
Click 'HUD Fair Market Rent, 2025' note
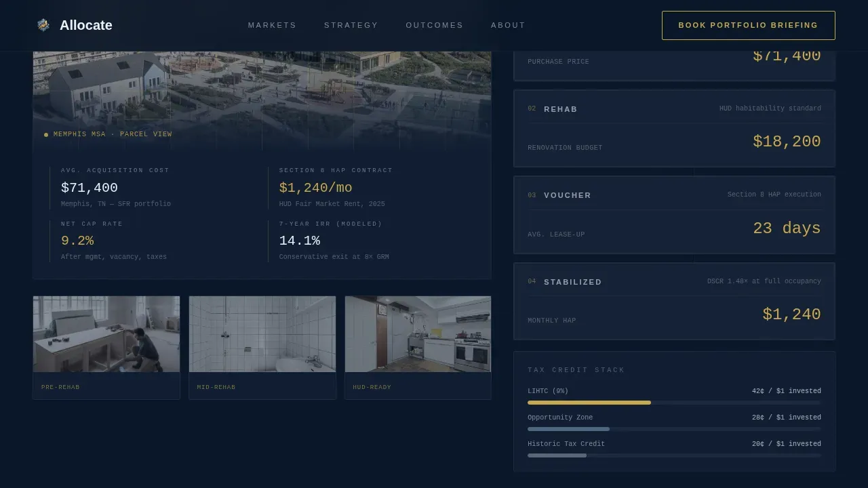coord(332,204)
